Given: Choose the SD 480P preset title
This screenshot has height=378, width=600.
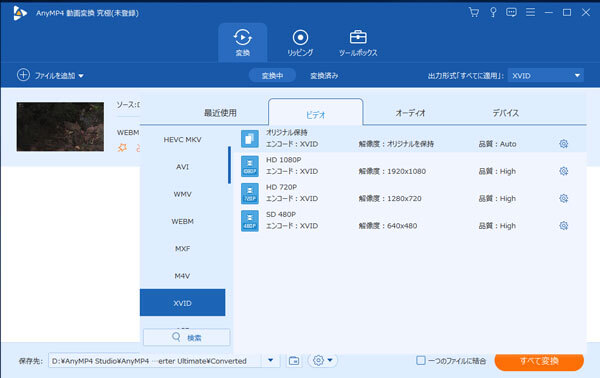Looking at the screenshot, I should coord(281,214).
